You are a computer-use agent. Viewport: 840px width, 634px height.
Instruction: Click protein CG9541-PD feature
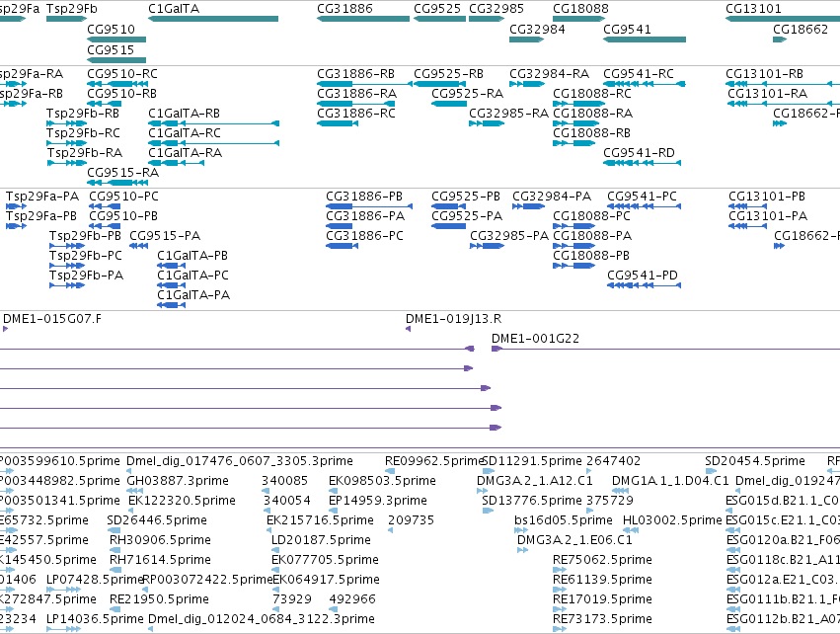(644, 285)
